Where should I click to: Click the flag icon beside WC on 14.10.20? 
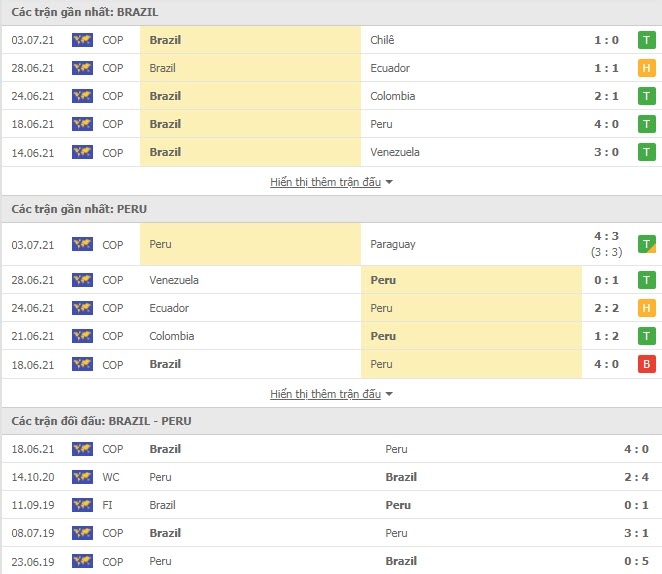click(x=82, y=477)
